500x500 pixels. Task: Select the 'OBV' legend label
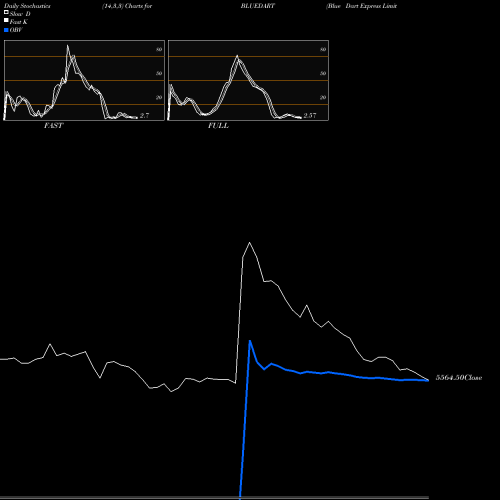pyautogui.click(x=16, y=30)
